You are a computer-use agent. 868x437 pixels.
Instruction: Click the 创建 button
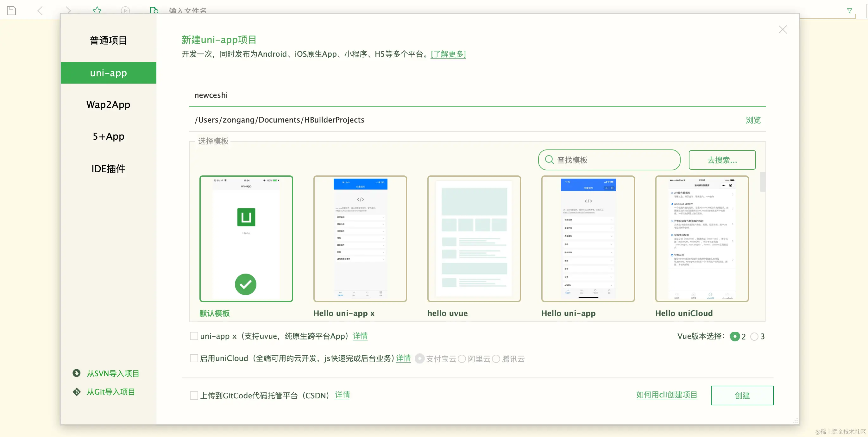742,395
